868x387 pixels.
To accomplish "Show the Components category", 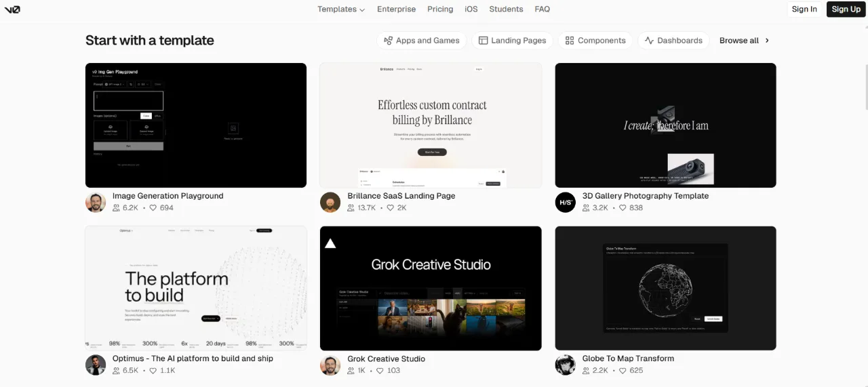I will coord(595,41).
